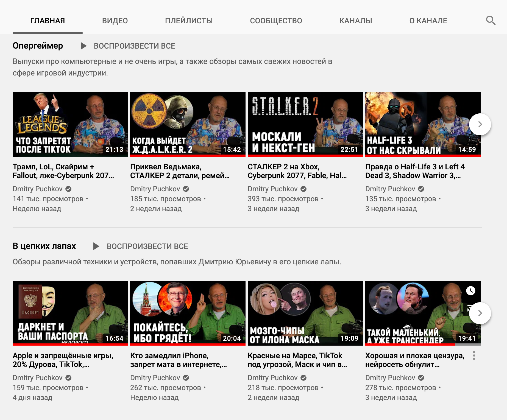Screen dimensions: 507x420
Task: Click Dmitry Puchkov channel name under Apple и запрещённые игры
Action: tap(38, 378)
